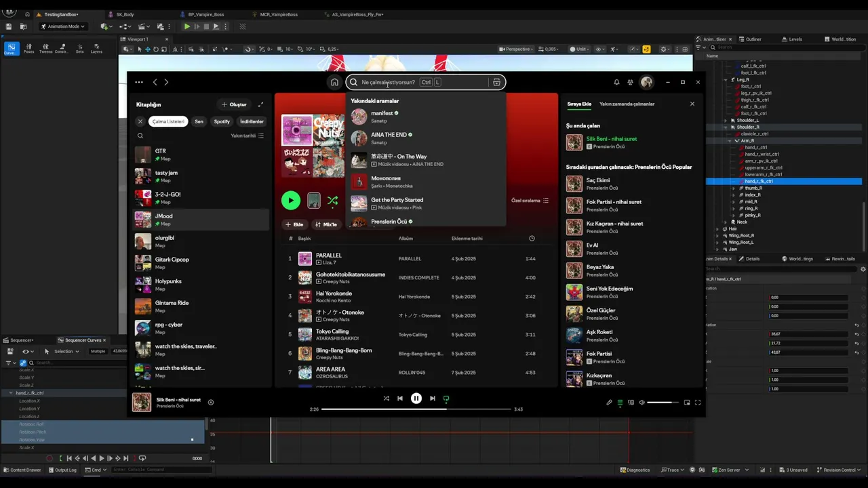Open the Gitarlı Cipcop playlist

click(x=202, y=263)
